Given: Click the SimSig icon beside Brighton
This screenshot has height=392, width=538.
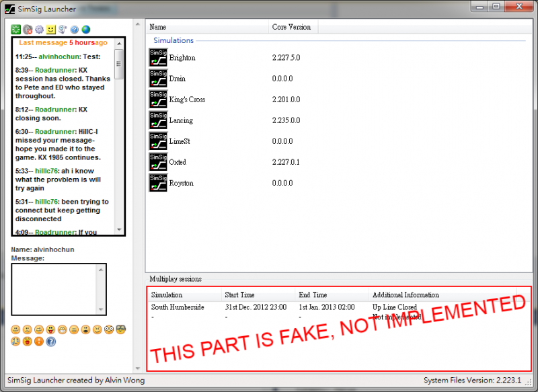Looking at the screenshot, I should pyautogui.click(x=158, y=58).
